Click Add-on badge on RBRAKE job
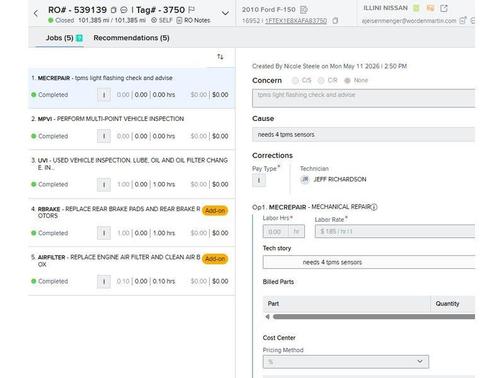This screenshot has height=378, width=504. (215, 210)
